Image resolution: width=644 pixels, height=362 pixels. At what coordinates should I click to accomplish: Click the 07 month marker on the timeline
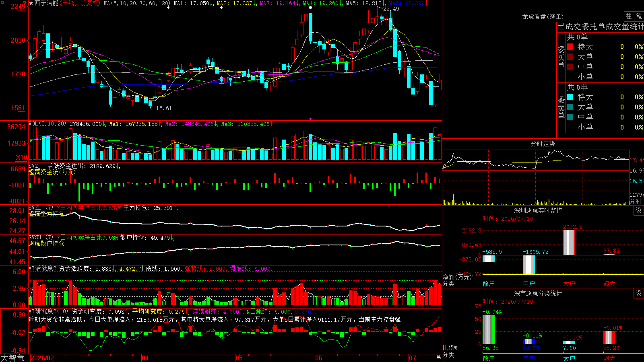[x=413, y=358]
